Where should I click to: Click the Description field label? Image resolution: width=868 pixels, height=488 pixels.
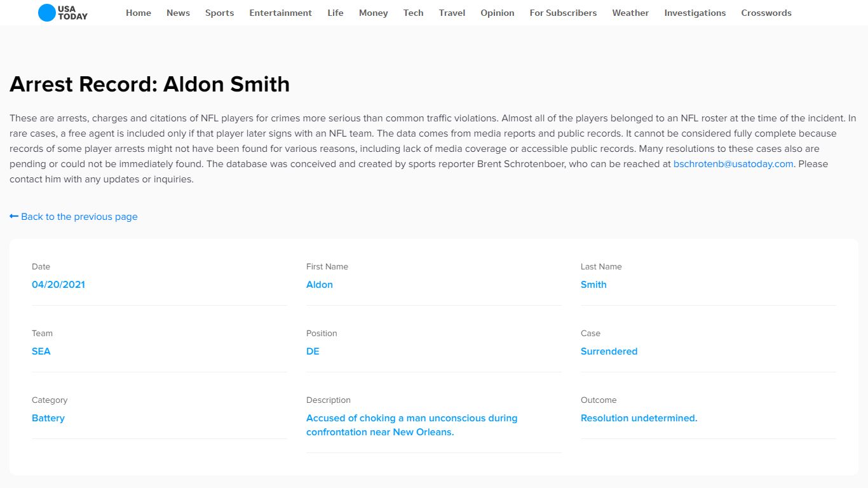point(329,400)
